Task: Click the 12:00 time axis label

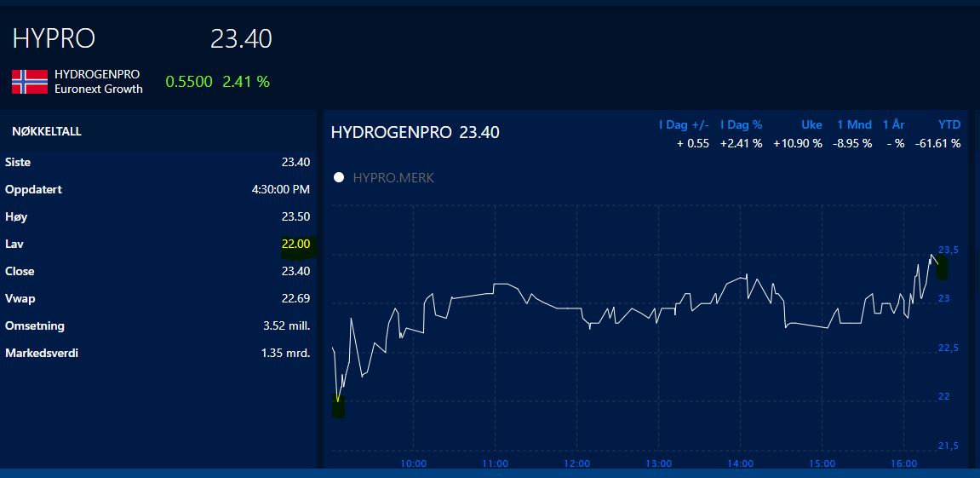Action: [x=577, y=464]
